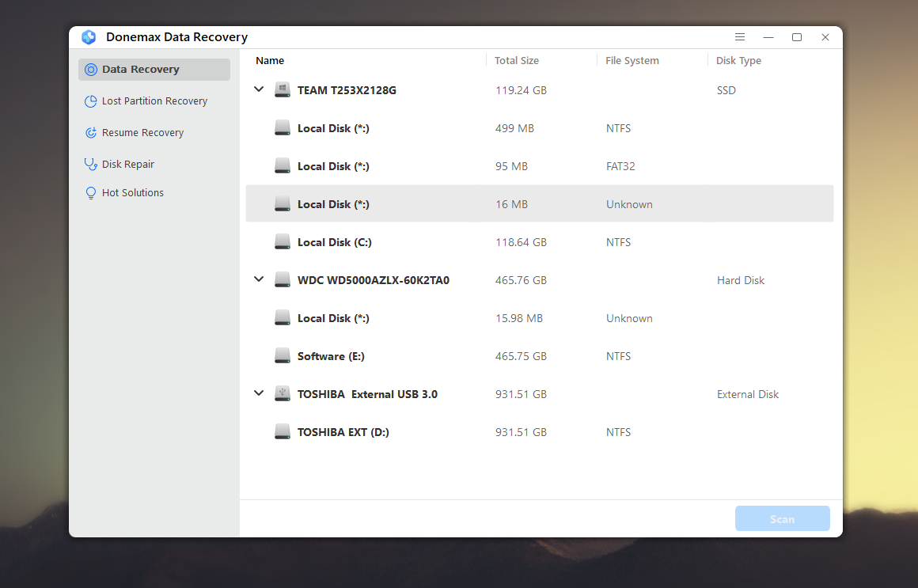Click the Name column header
Image resolution: width=918 pixels, height=588 pixels.
point(270,60)
